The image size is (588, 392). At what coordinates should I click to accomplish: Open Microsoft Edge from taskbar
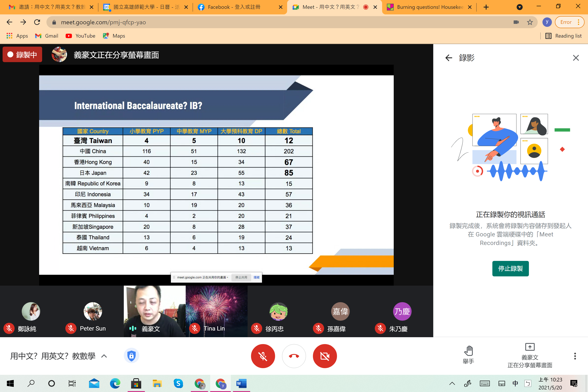115,383
